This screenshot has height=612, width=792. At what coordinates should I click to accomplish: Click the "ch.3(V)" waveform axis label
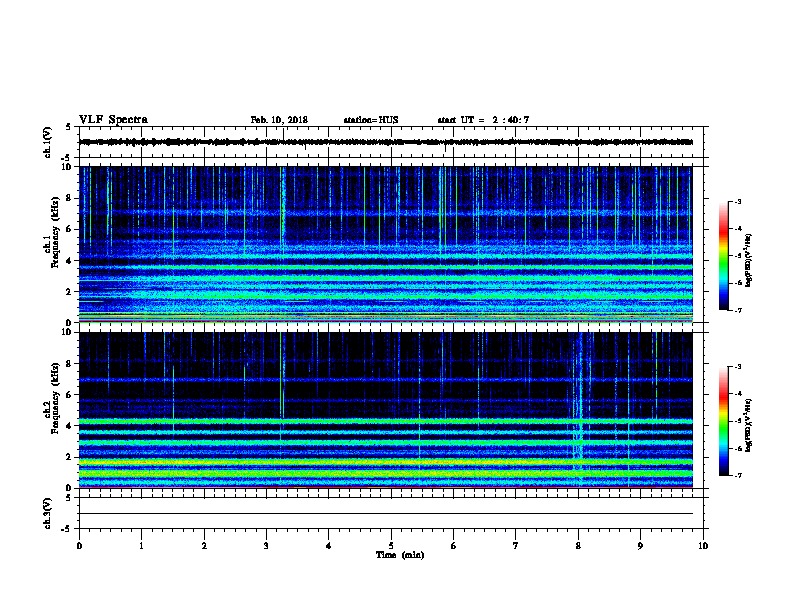pos(48,513)
